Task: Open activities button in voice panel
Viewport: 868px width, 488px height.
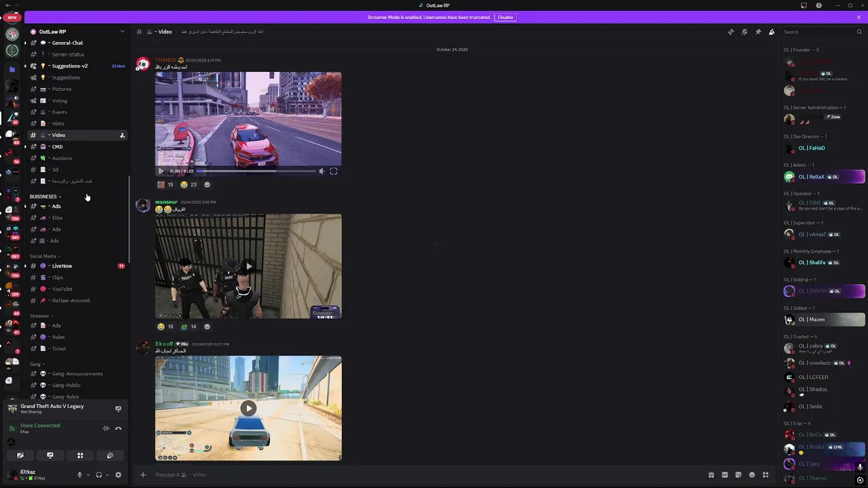Action: point(80,455)
